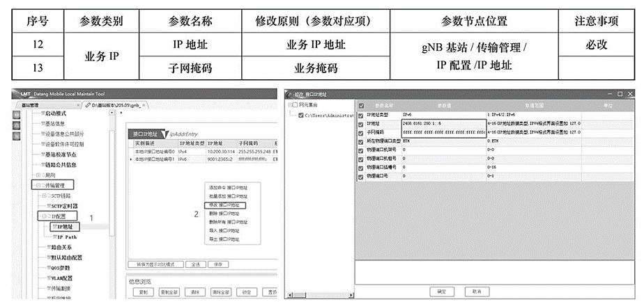Select the IP Path tree node

[66, 237]
